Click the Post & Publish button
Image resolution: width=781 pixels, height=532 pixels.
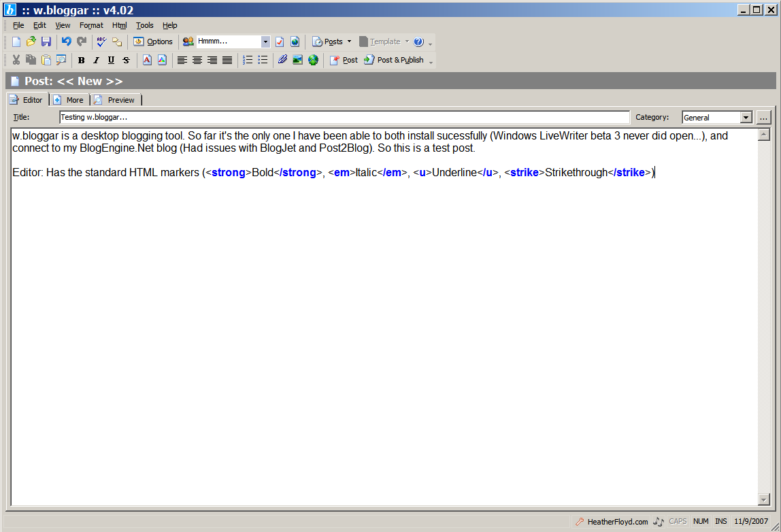click(x=393, y=61)
